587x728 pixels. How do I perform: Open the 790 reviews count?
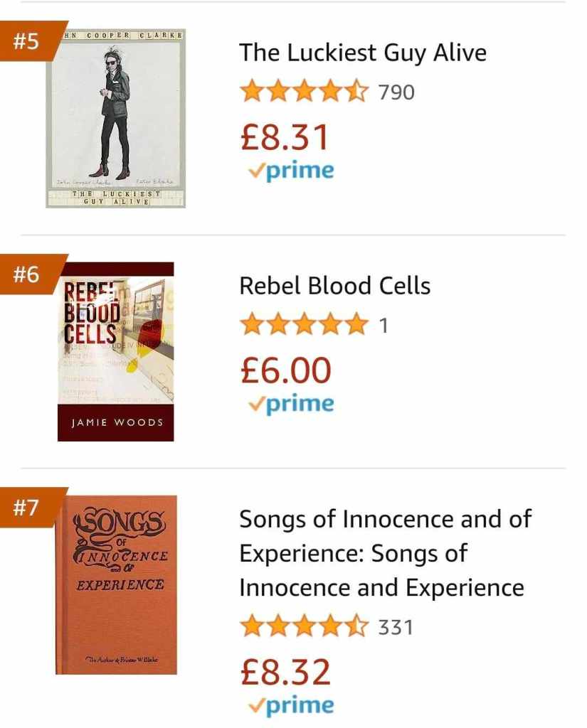pyautogui.click(x=396, y=92)
